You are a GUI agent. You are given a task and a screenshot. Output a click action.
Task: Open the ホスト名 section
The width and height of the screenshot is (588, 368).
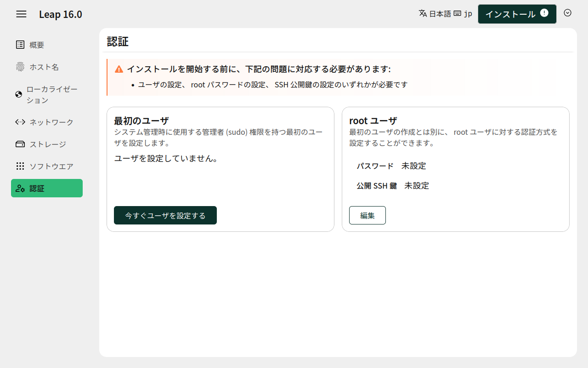pos(47,67)
